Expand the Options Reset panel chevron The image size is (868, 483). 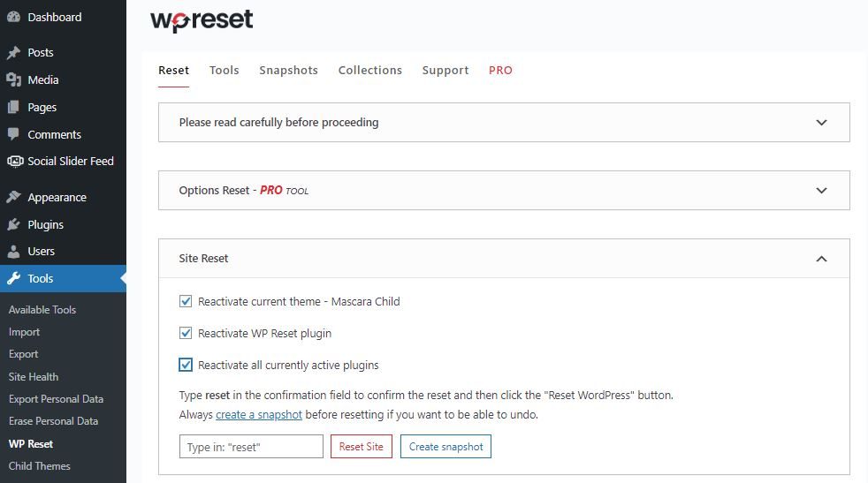coord(821,191)
